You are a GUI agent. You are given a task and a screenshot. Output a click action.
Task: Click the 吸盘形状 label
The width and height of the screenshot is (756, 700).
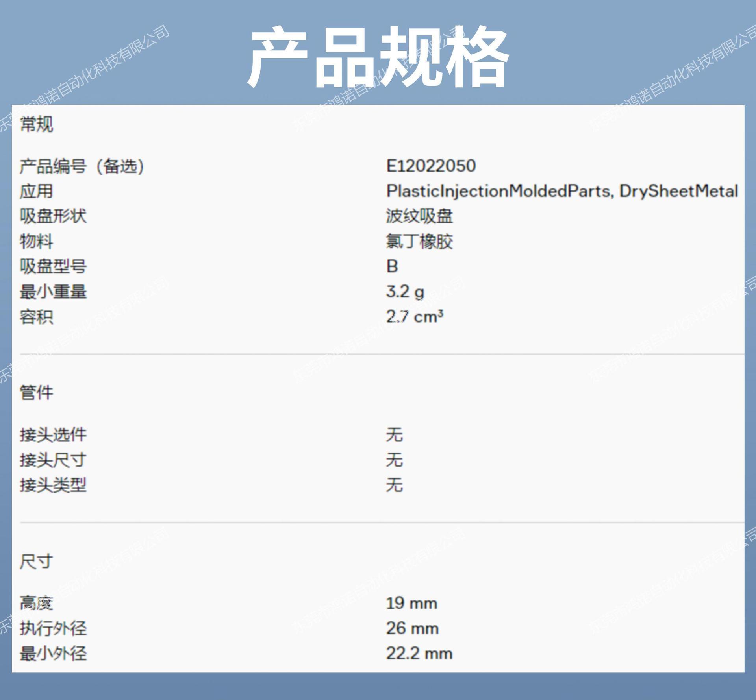pyautogui.click(x=53, y=216)
